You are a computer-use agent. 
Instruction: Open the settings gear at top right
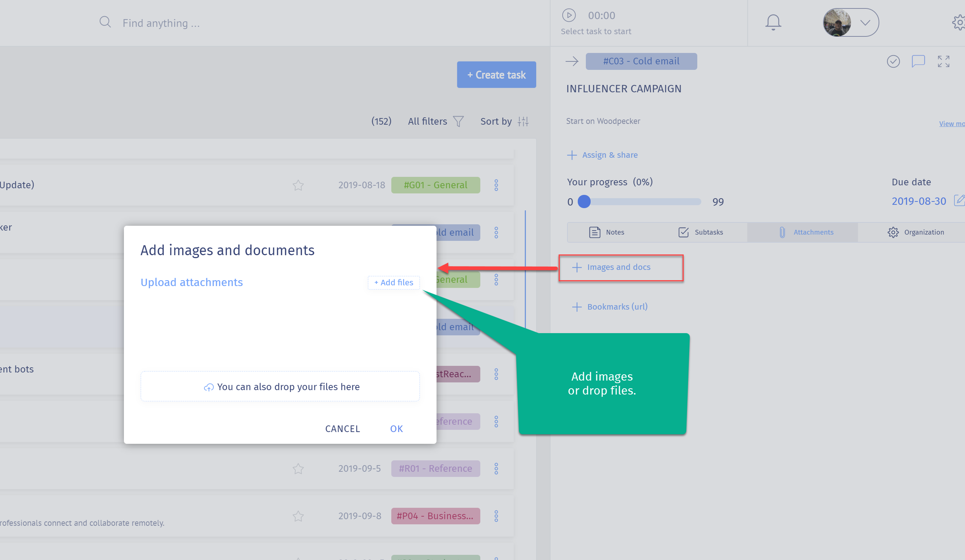[958, 22]
